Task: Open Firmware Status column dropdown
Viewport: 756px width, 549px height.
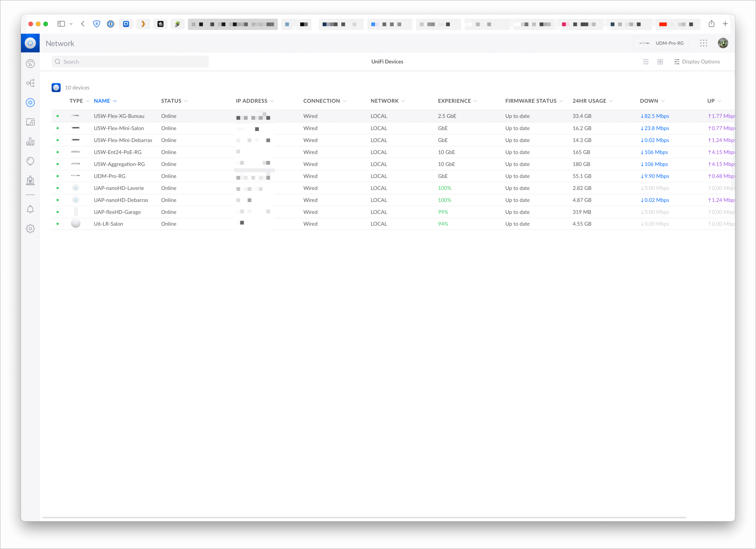Action: 561,101
